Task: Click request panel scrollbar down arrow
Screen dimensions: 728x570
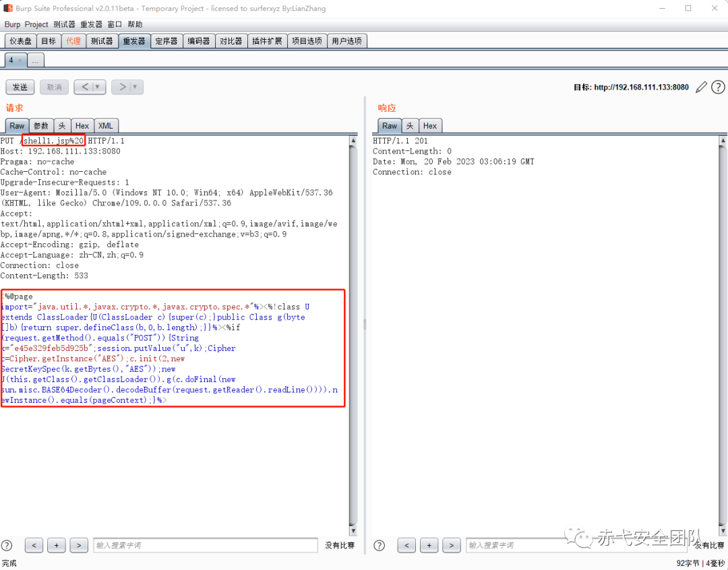Action: click(x=353, y=530)
